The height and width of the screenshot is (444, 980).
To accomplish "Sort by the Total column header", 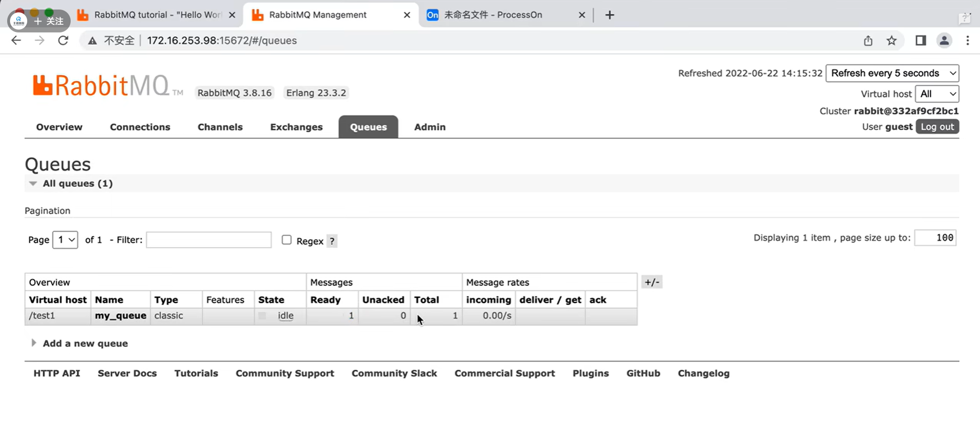I will coord(426,299).
